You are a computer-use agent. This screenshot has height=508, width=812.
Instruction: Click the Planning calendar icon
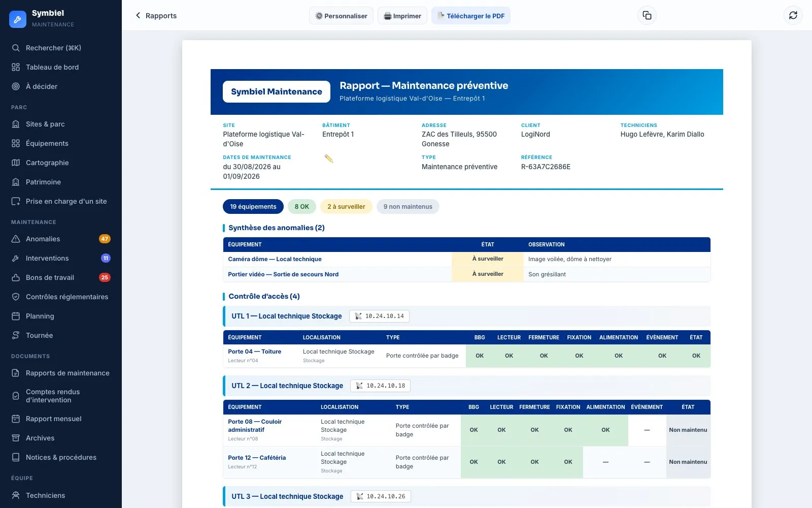(16, 316)
